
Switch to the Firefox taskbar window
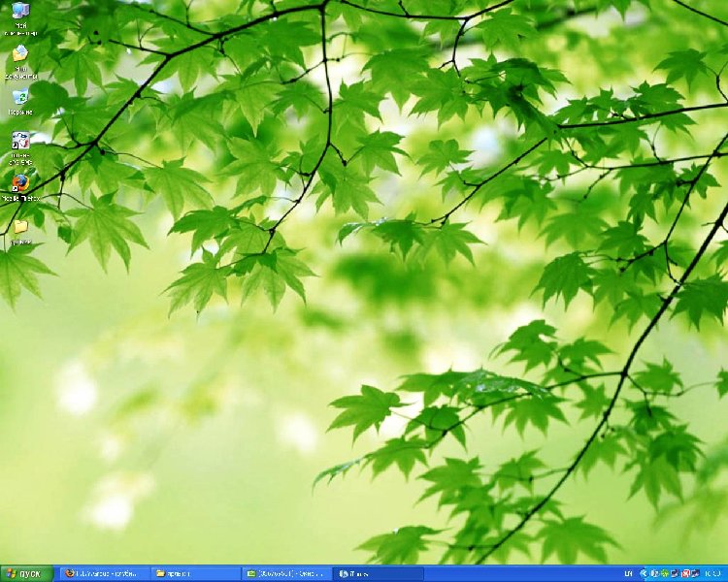click(x=105, y=574)
